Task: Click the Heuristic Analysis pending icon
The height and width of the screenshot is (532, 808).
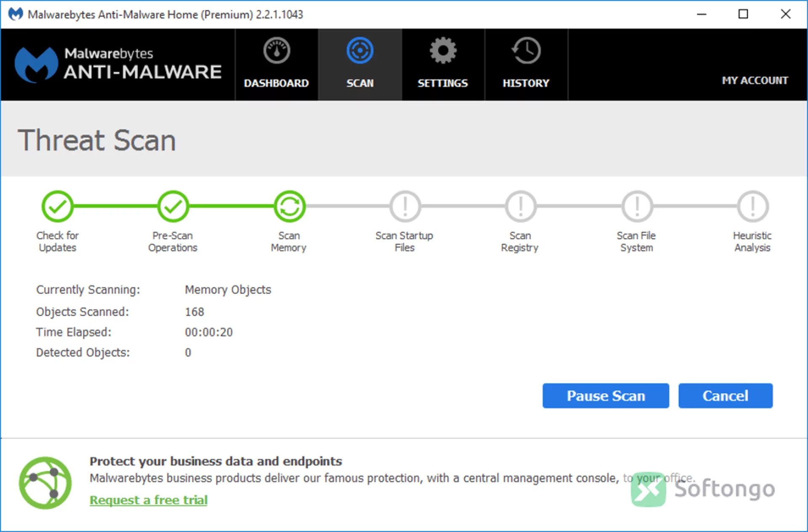Action: pos(752,206)
